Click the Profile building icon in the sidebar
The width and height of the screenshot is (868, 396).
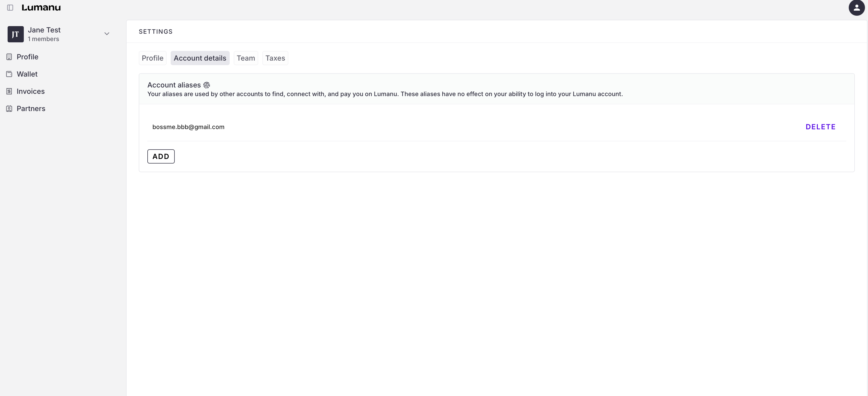[9, 57]
